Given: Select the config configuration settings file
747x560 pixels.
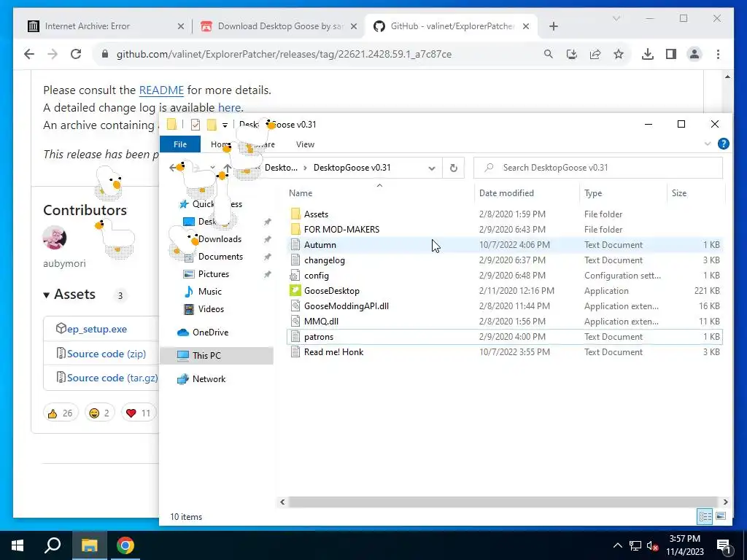Looking at the screenshot, I should 317,275.
